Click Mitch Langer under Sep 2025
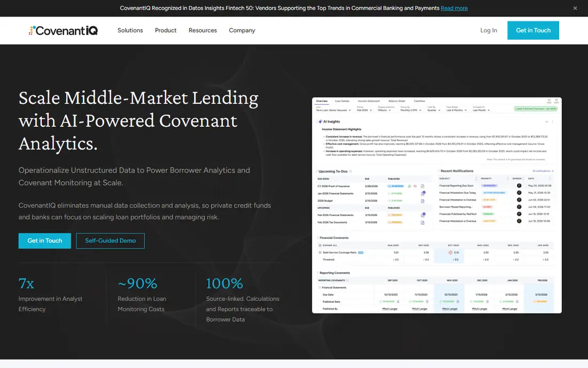Image resolution: width=588 pixels, height=368 pixels. pyautogui.click(x=390, y=309)
